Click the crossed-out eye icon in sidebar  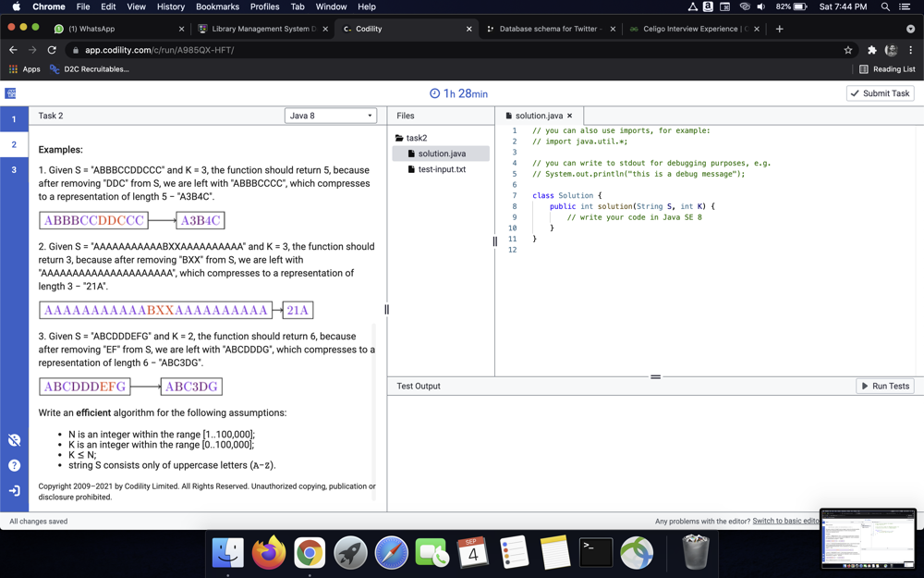pos(14,440)
